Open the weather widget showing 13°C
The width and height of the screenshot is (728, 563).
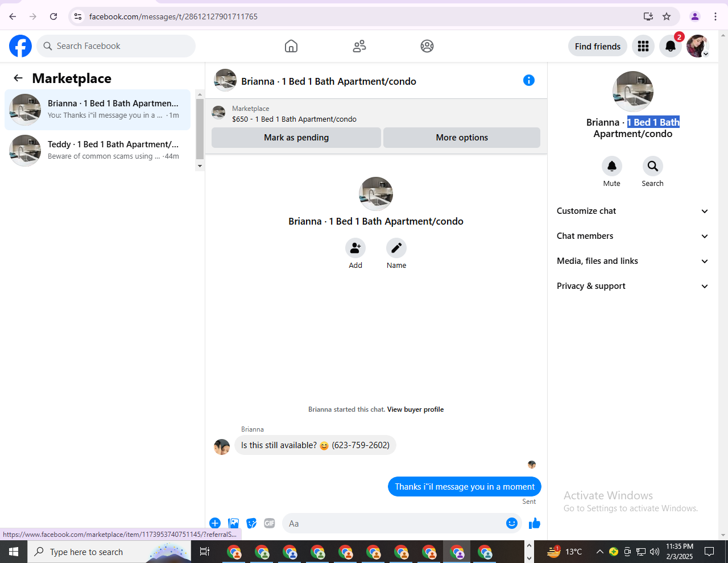pos(565,552)
